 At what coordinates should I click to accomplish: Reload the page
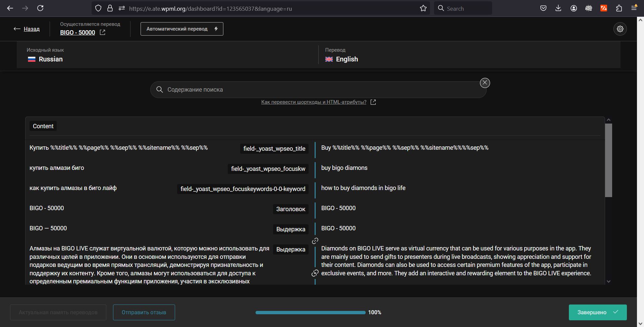point(40,8)
